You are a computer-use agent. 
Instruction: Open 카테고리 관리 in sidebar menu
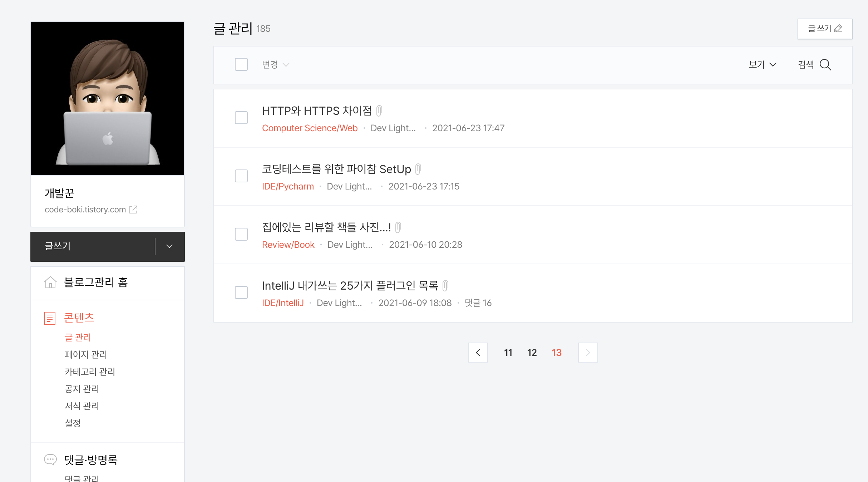[x=90, y=372]
